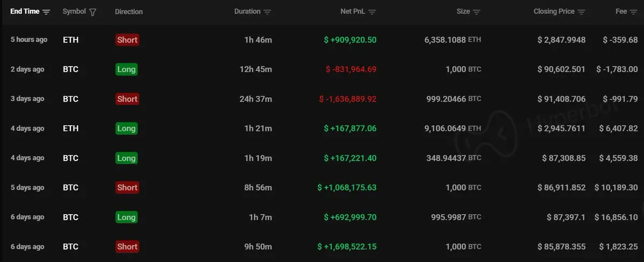Click the $ 90,602.501 closing price

(x=561, y=69)
